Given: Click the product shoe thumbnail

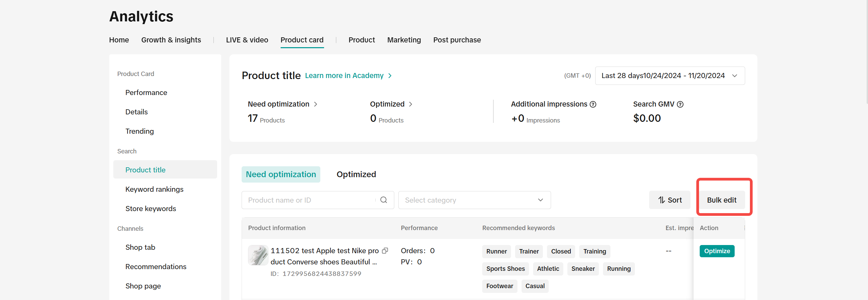Looking at the screenshot, I should coord(258,255).
